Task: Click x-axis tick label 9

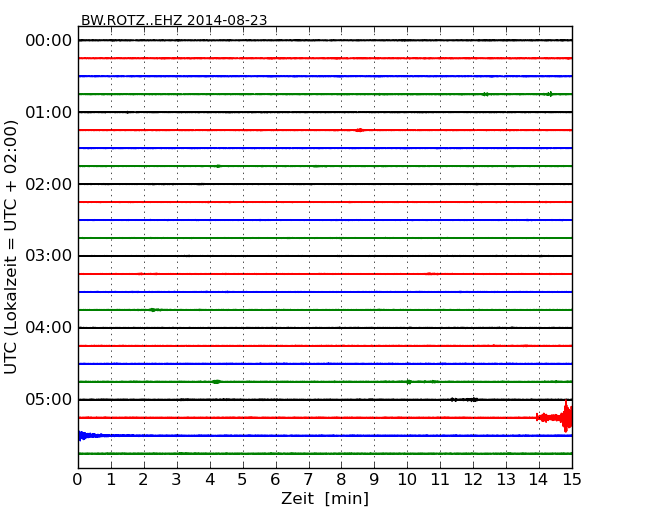Action: click(374, 480)
